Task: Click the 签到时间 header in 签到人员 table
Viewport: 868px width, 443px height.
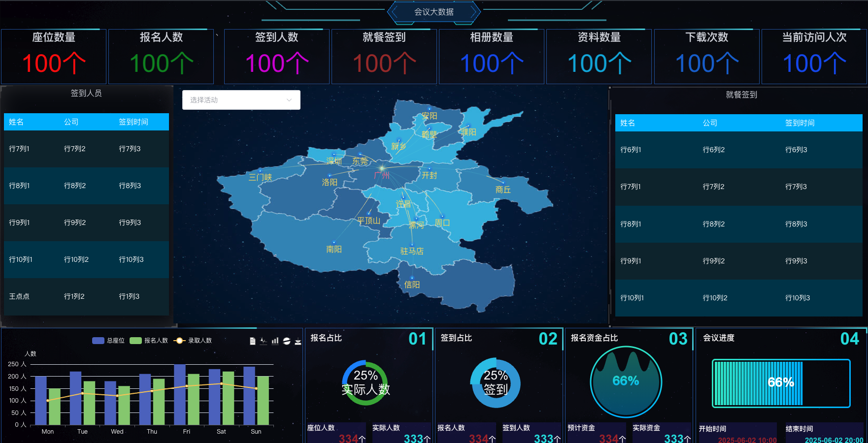Action: click(133, 122)
